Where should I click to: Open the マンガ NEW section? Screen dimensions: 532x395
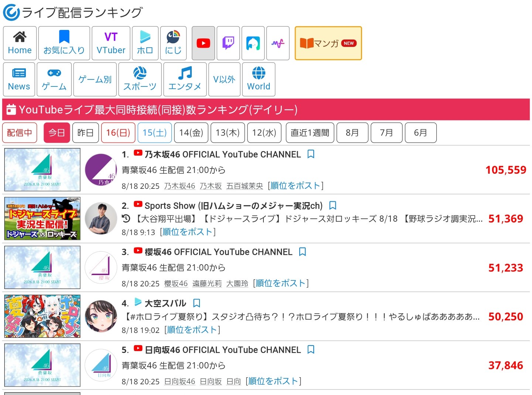pyautogui.click(x=328, y=43)
